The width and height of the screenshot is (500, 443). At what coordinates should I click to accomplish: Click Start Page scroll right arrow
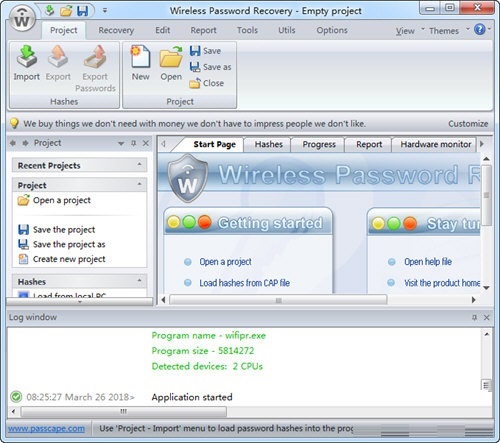tap(473, 300)
